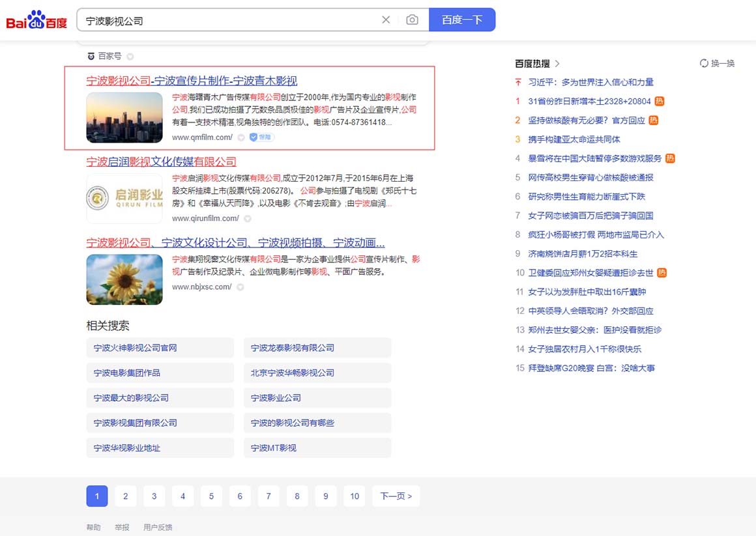The image size is (756, 536).
Task: Open the dropdown arrow beside www.qmfilm.com/
Action: [x=241, y=137]
